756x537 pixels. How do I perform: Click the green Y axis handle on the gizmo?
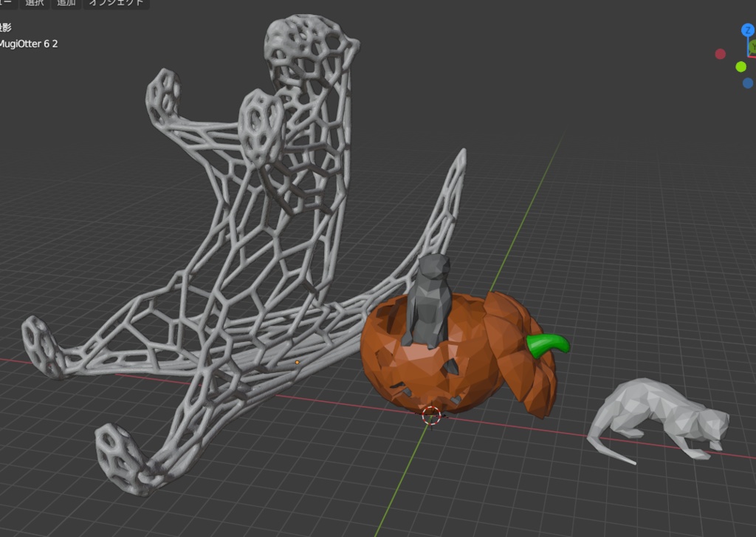click(752, 47)
